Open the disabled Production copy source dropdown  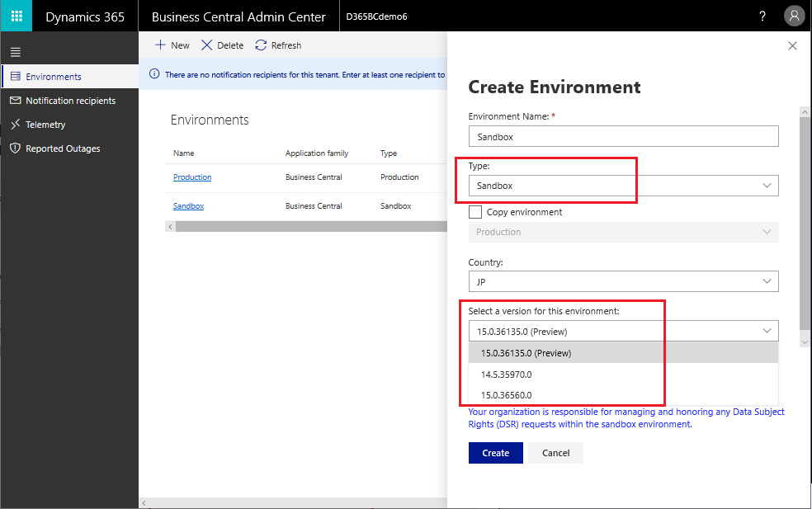click(624, 232)
